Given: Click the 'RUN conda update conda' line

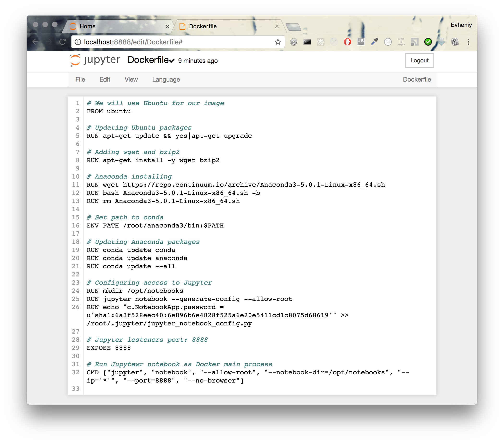Looking at the screenshot, I should pyautogui.click(x=131, y=250).
